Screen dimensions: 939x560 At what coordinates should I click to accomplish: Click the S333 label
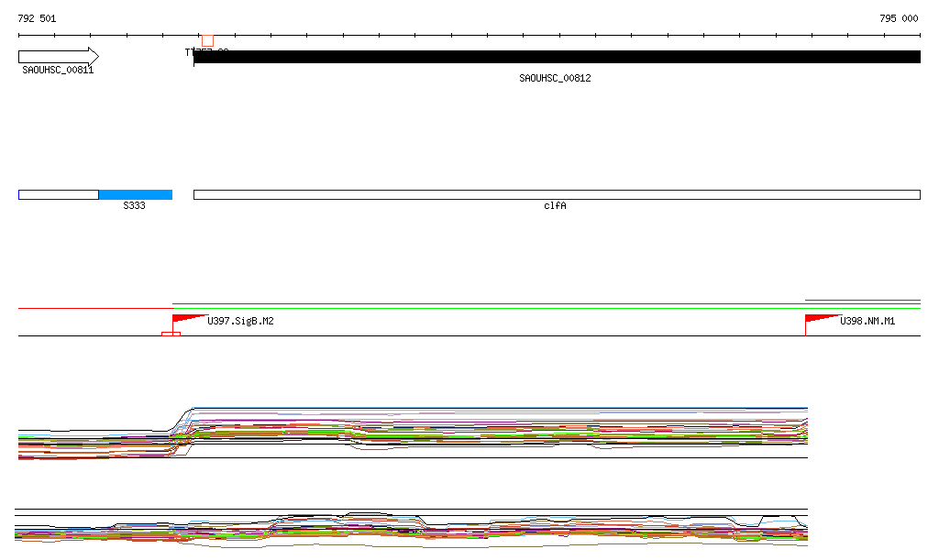point(134,206)
